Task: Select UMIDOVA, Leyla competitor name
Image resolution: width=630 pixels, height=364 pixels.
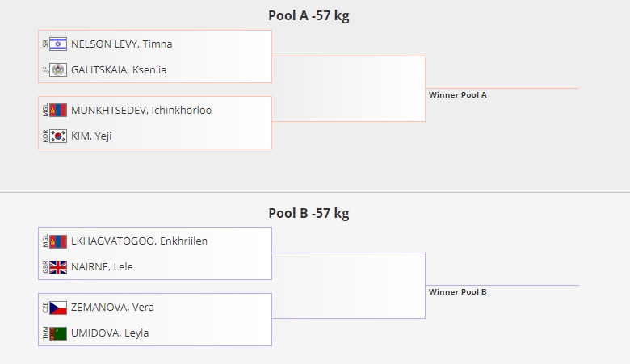Action: click(110, 333)
